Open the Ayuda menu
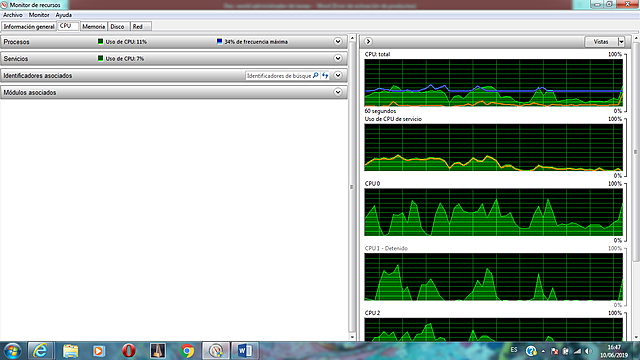 coord(64,15)
